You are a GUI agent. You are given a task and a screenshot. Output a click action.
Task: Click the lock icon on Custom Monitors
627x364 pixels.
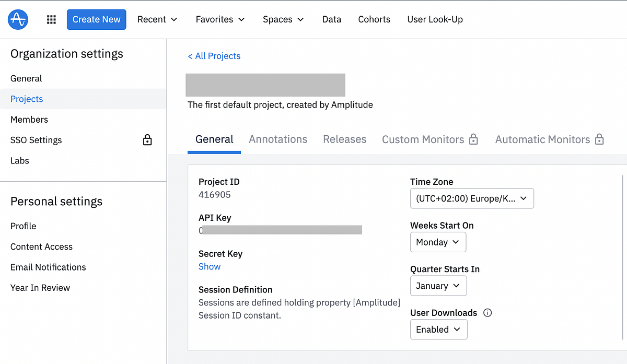[473, 139]
